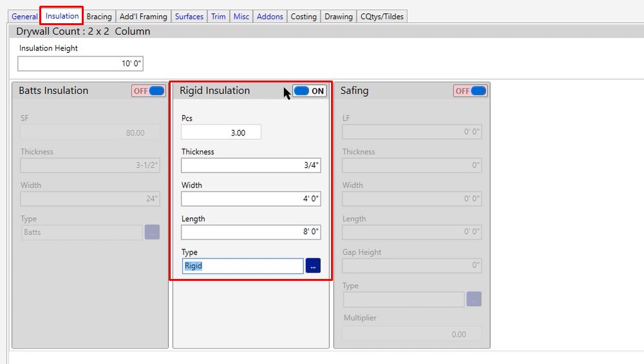Select the CQtys/Tildes tab
This screenshot has width=644, height=364.
[x=382, y=16]
